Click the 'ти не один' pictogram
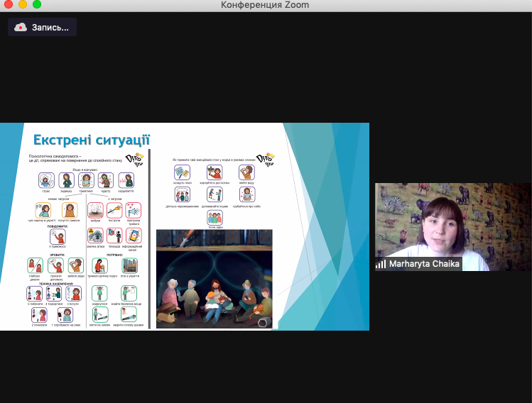The width and height of the screenshot is (532, 403). (x=215, y=217)
